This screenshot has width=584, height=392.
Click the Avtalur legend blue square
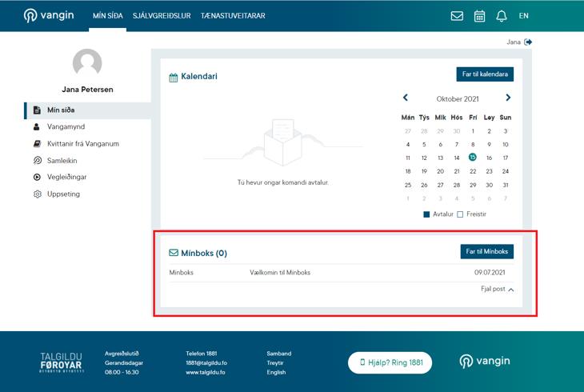click(426, 214)
